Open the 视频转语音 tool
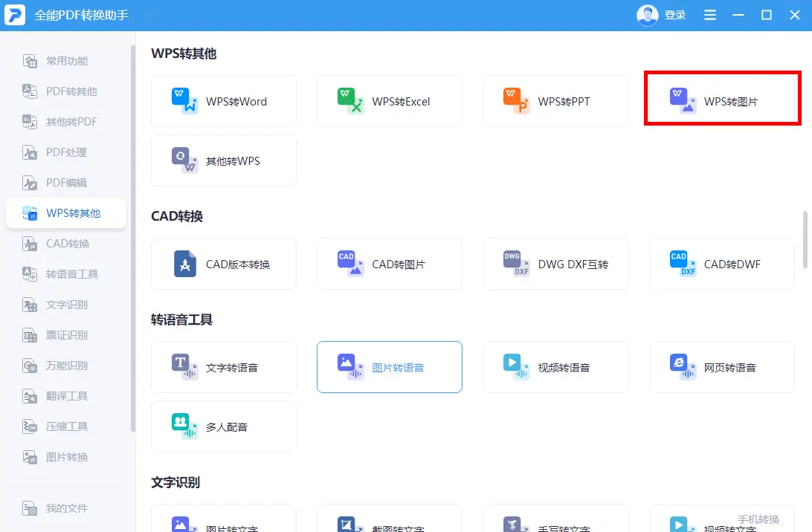812x532 pixels. coord(555,367)
